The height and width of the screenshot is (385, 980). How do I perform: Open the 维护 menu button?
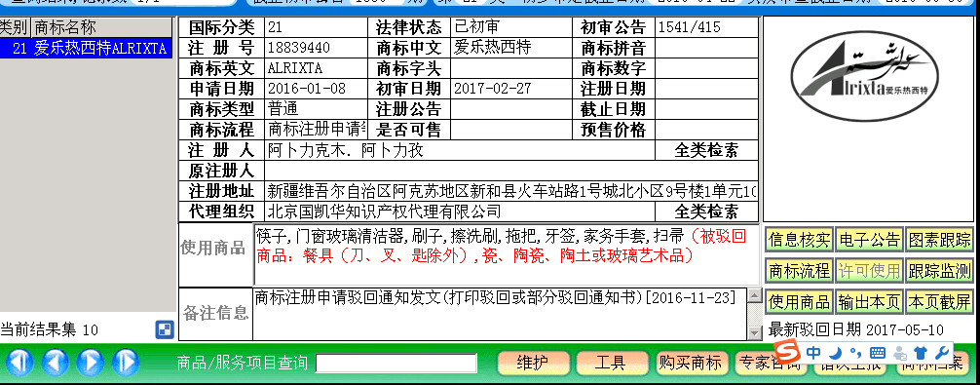tap(533, 363)
